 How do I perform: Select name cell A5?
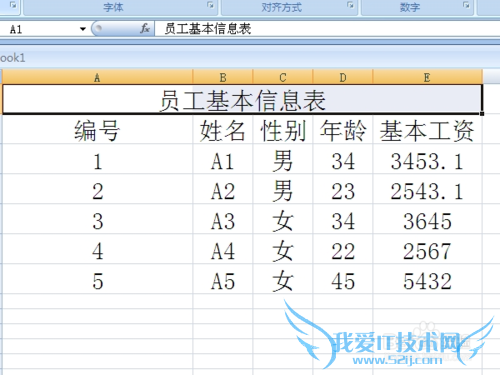tap(223, 279)
